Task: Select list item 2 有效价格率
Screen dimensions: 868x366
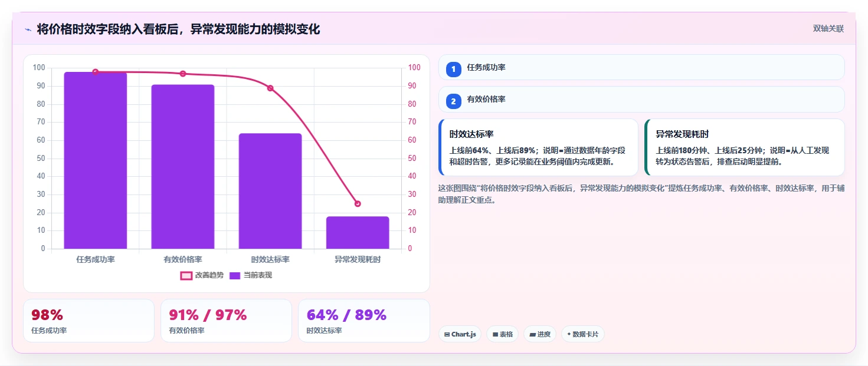Action: coord(641,99)
